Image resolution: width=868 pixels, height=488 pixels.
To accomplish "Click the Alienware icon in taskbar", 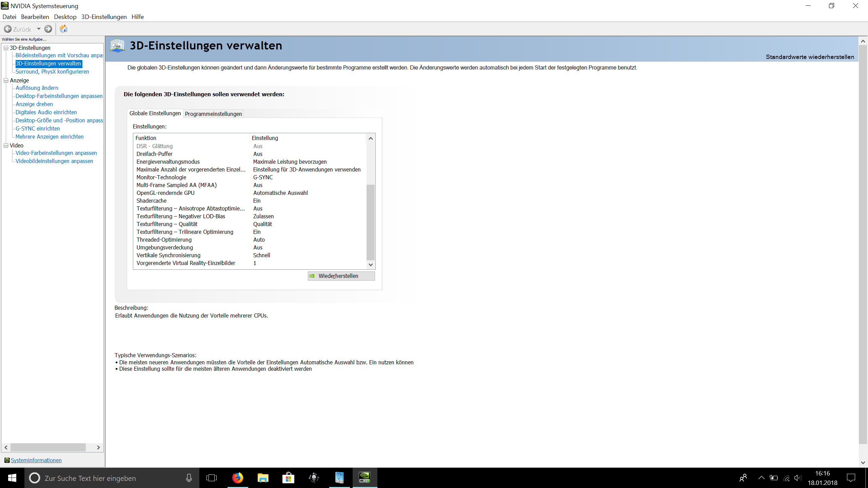I will pyautogui.click(x=314, y=478).
